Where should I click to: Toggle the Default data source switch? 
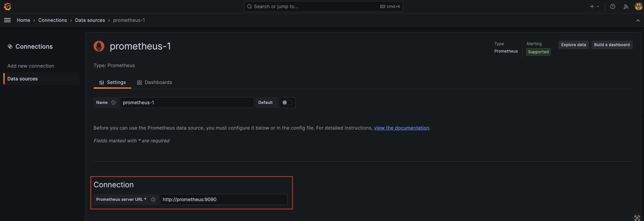tap(287, 102)
